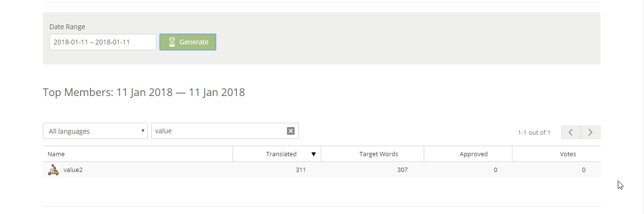Image resolution: width=644 pixels, height=214 pixels.
Task: Click the "1-1 out of 1" pagination text
Action: click(534, 132)
